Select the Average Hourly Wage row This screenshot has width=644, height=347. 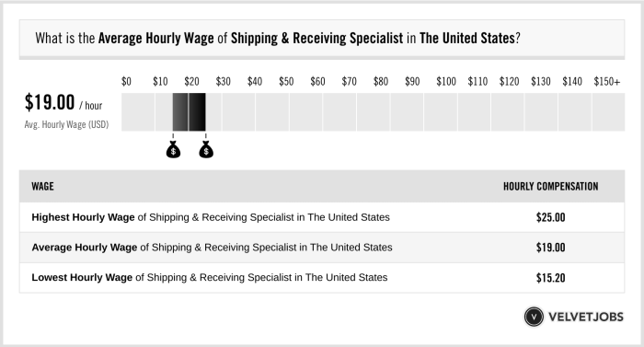click(x=322, y=248)
